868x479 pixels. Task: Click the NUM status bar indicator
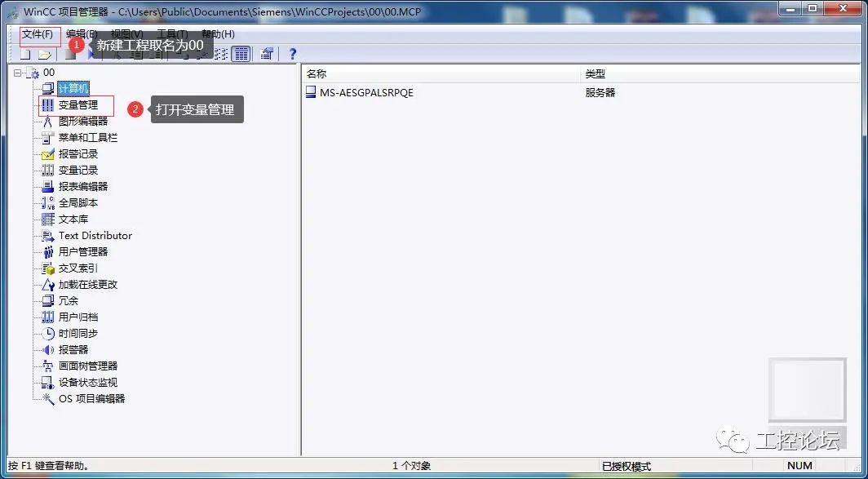[x=799, y=466]
